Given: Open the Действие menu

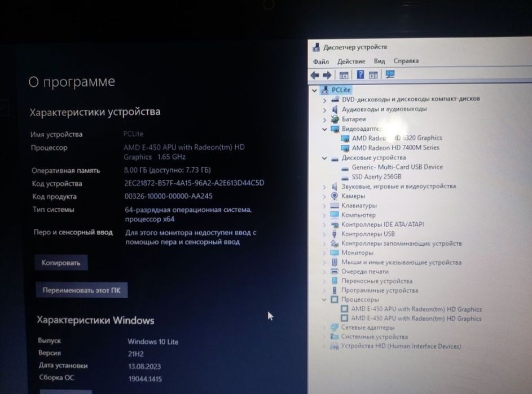Looking at the screenshot, I should pyautogui.click(x=351, y=61).
